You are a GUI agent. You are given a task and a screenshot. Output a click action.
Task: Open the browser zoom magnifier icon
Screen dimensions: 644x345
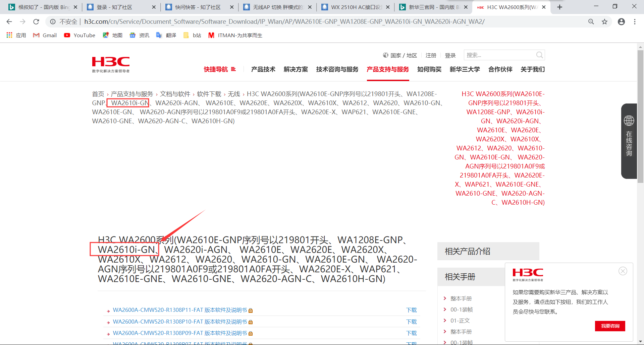591,22
